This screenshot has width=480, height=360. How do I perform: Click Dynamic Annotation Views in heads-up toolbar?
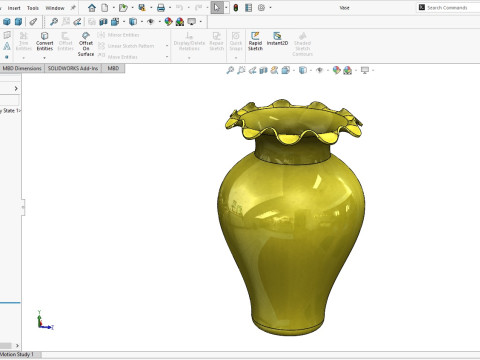point(274,70)
